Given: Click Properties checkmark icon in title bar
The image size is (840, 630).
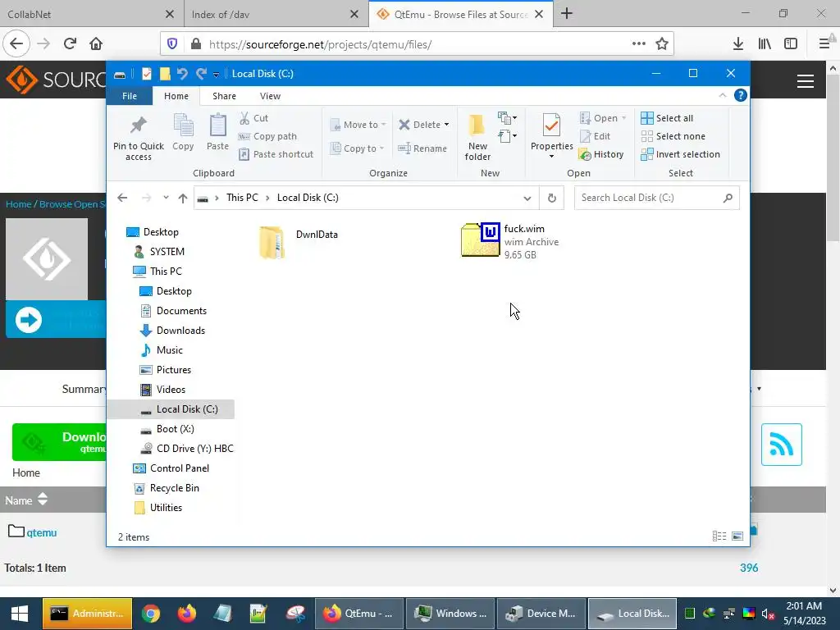Looking at the screenshot, I should (146, 73).
